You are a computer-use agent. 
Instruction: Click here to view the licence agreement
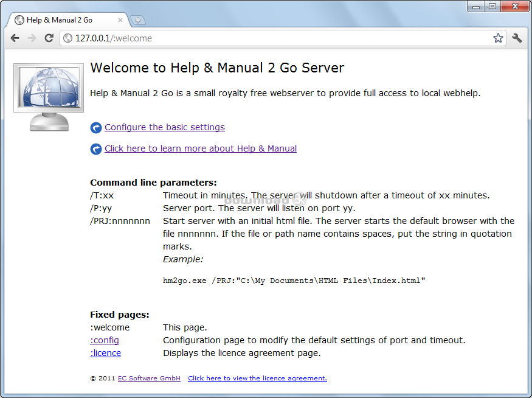pyautogui.click(x=258, y=379)
